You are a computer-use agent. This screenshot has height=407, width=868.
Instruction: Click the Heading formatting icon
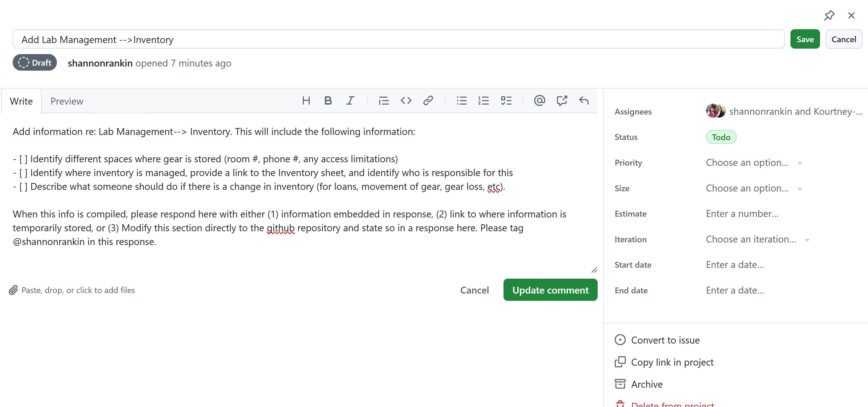click(x=306, y=101)
